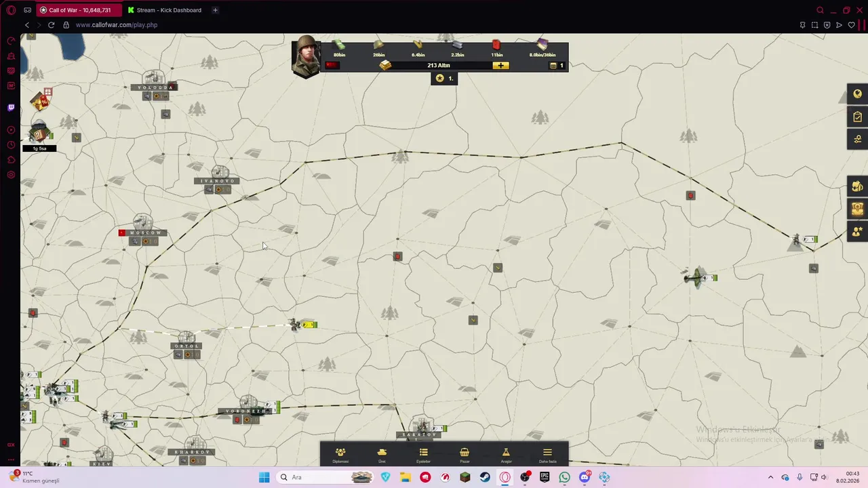Open the Araştır research flask

point(506,455)
